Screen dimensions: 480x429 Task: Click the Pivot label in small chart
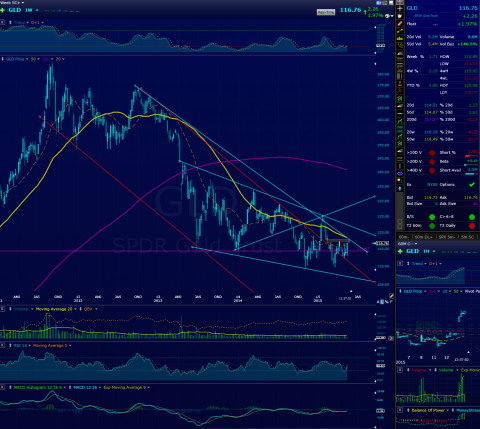(470, 291)
